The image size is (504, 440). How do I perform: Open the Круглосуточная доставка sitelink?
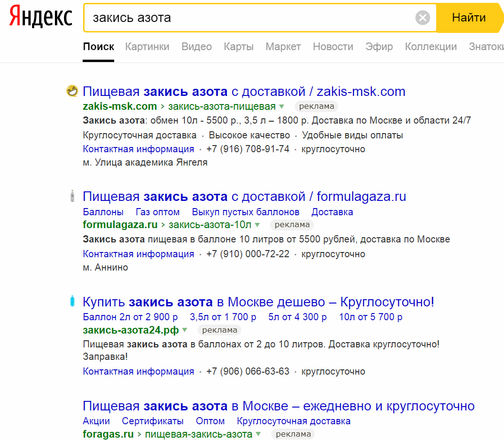tap(293, 421)
